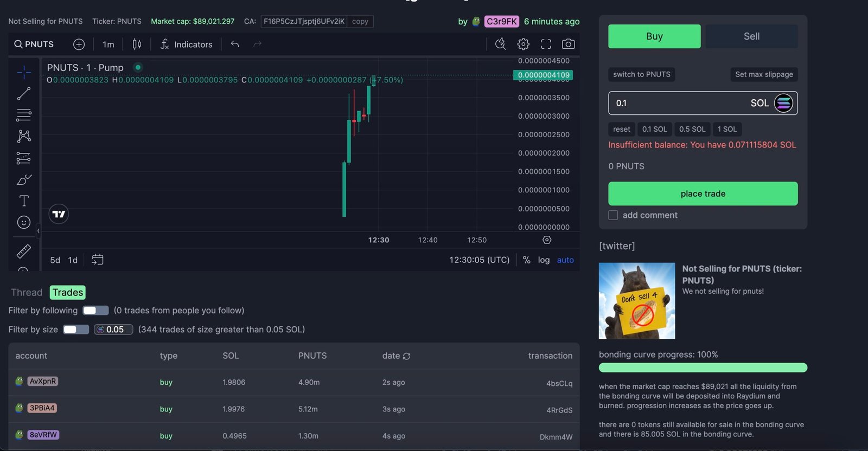This screenshot has width=868, height=451.
Task: Choose the 0.1 SOL preset
Action: tap(655, 129)
